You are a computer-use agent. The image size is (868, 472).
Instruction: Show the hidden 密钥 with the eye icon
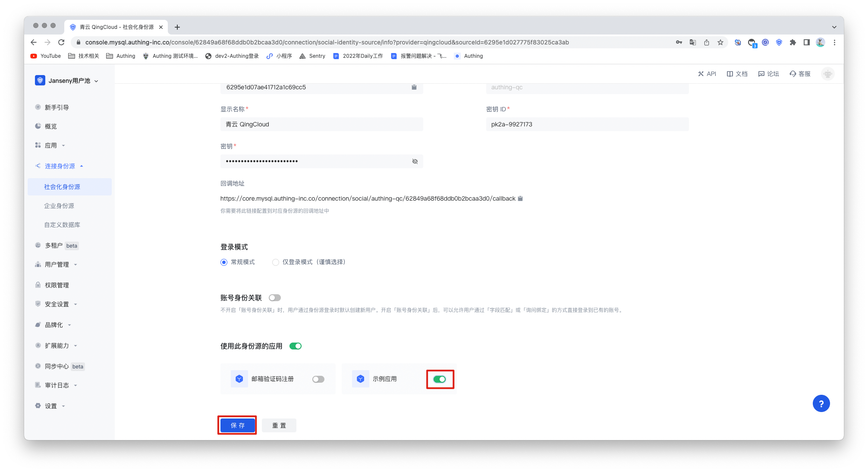tap(415, 161)
